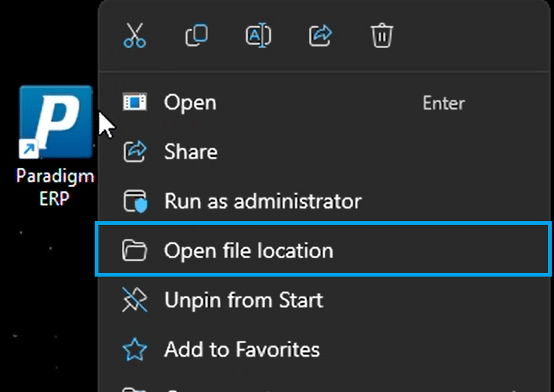This screenshot has width=554, height=392.
Task: Click the folder icon beside Open file location
Action: (135, 250)
